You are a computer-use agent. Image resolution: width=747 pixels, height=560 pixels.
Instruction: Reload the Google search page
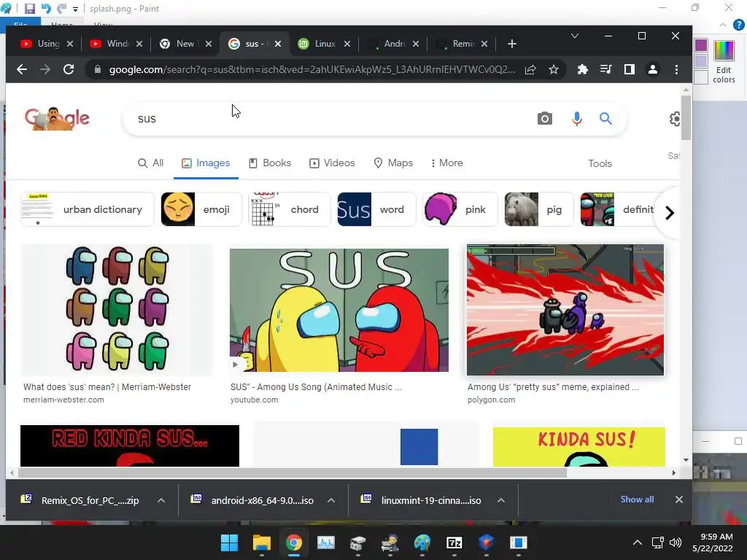tap(69, 69)
